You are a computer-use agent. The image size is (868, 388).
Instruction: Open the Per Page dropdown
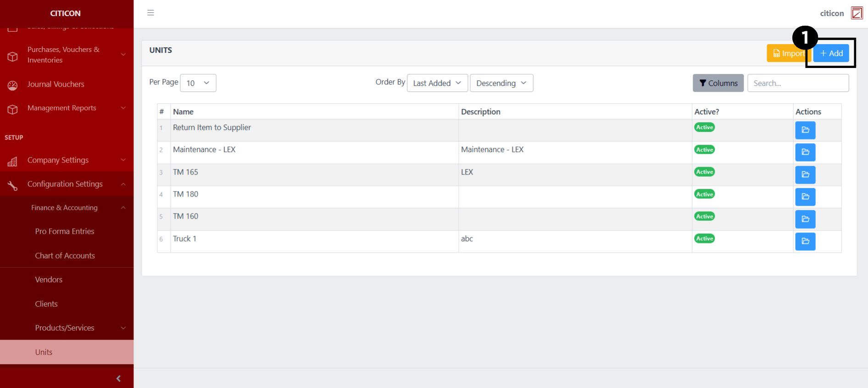[198, 83]
